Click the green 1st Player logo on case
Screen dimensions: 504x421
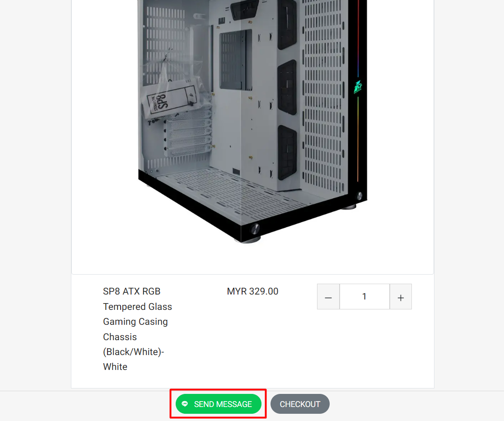click(x=358, y=87)
